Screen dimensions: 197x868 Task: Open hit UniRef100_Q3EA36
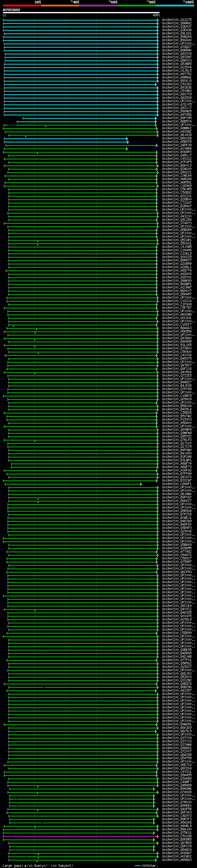pos(177,30)
